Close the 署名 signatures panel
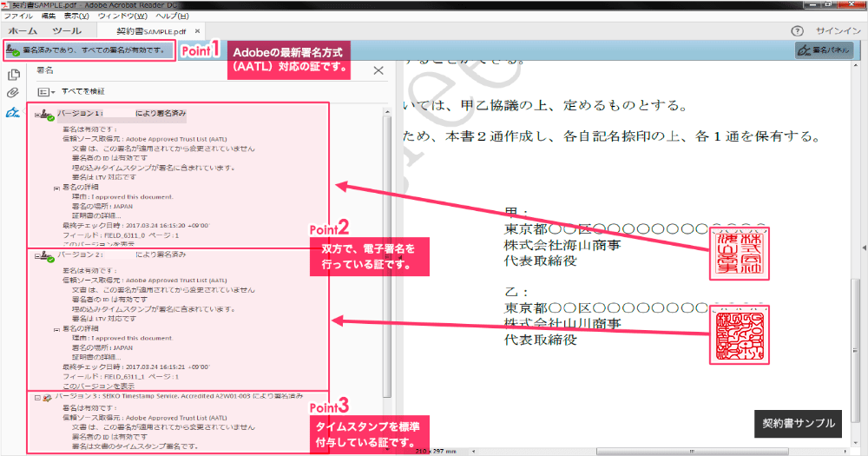Viewport: 868px width, 456px height. [378, 70]
